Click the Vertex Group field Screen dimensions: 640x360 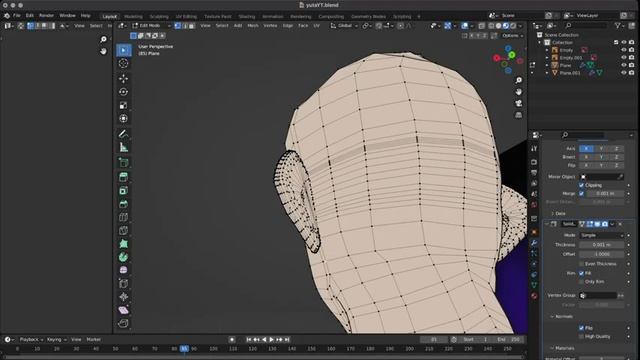point(598,296)
